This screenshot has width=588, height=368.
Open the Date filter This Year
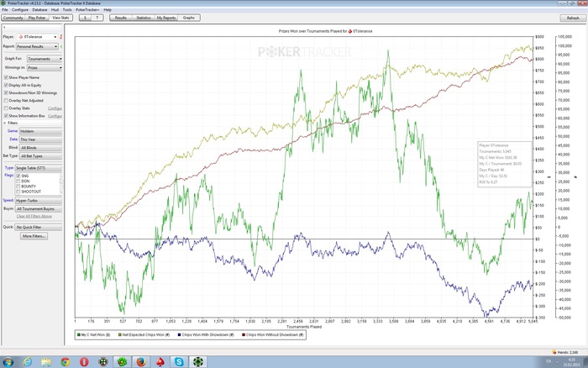40,139
